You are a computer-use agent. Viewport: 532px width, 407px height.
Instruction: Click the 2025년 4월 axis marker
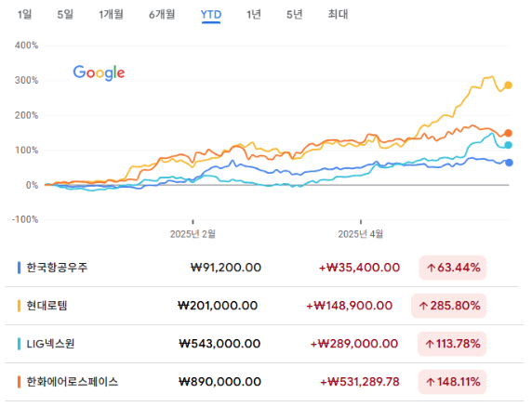pos(360,234)
